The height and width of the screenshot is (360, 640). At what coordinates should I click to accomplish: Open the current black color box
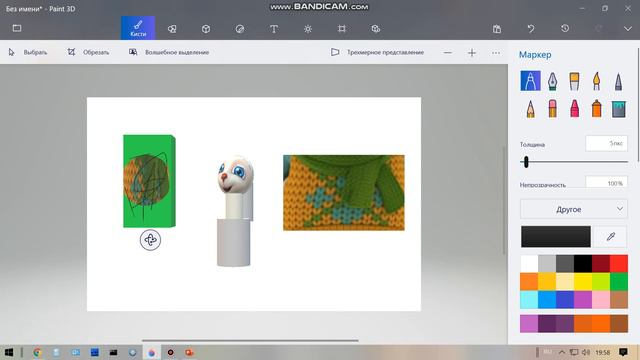(556, 236)
